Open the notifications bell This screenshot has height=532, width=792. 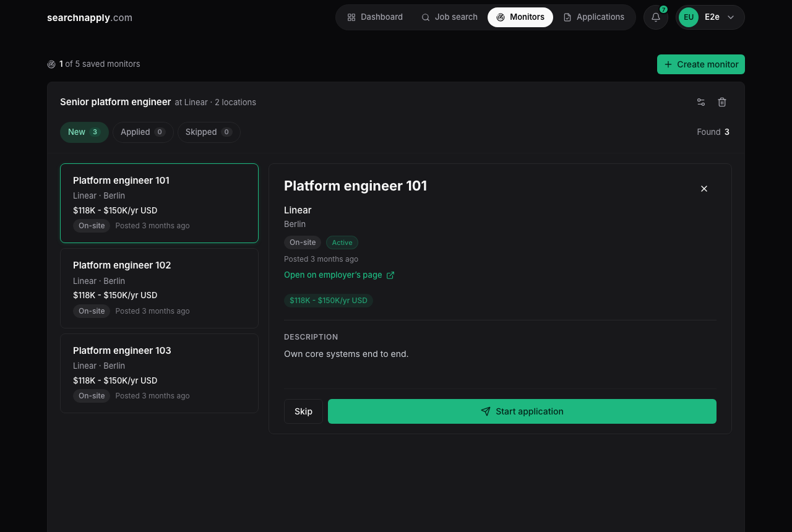pyautogui.click(x=656, y=17)
